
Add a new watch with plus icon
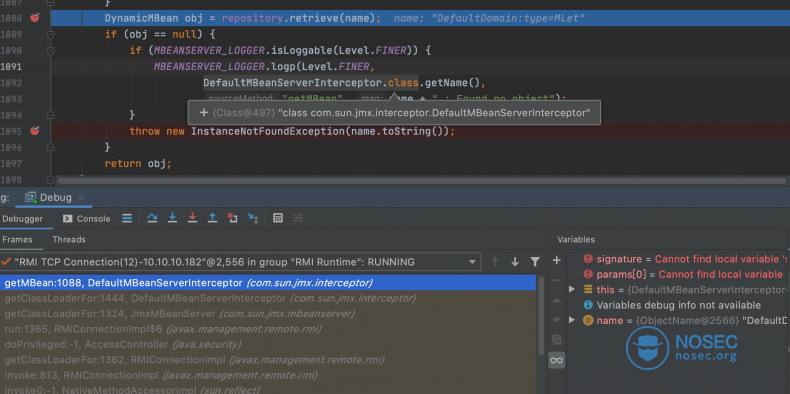(557, 260)
